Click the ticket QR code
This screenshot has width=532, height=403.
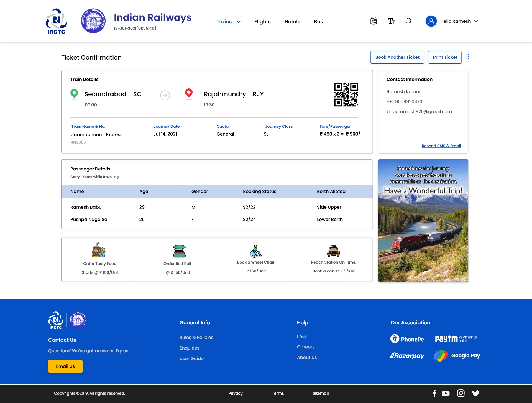(x=346, y=95)
